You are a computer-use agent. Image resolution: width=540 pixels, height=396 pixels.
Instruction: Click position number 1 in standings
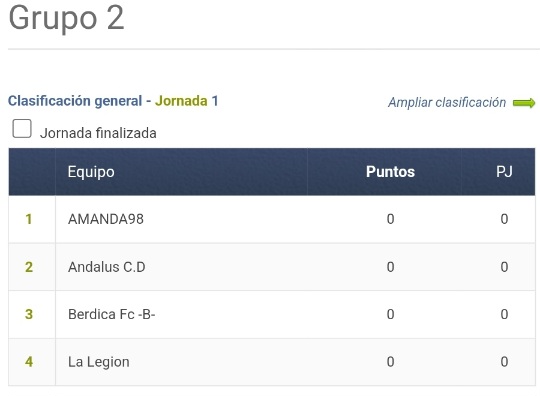29,219
